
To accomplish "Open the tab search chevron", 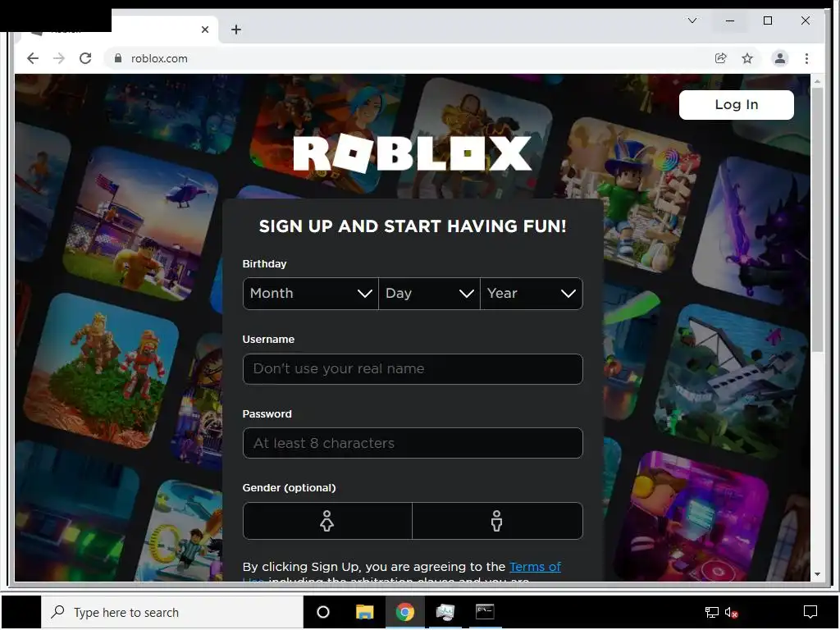I will [x=692, y=21].
